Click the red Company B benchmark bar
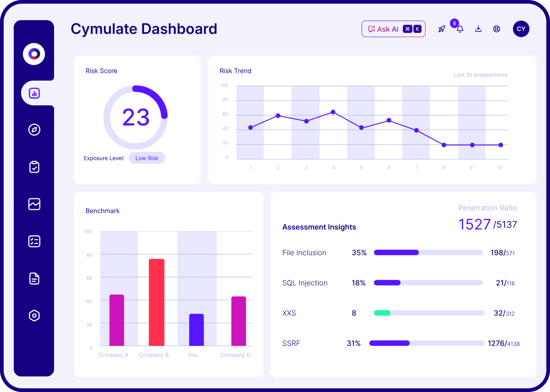 [x=157, y=302]
